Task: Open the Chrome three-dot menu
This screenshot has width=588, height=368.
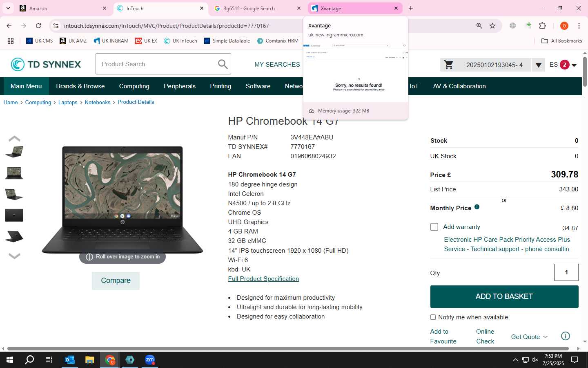Action: coord(579,26)
